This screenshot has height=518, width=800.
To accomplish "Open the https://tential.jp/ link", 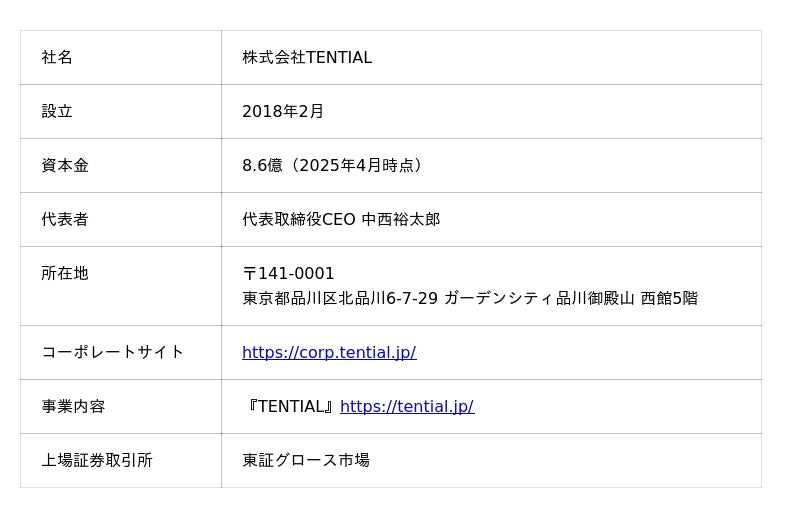I will [407, 406].
